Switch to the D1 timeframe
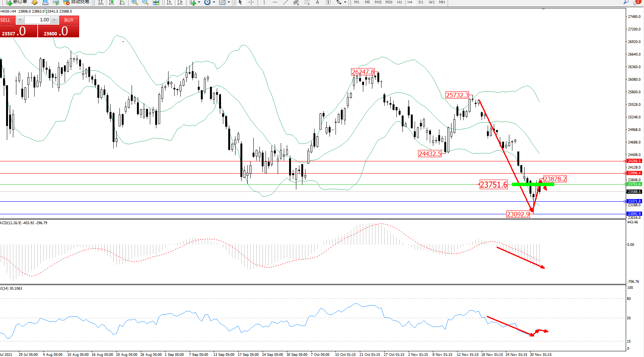 coord(421,2)
